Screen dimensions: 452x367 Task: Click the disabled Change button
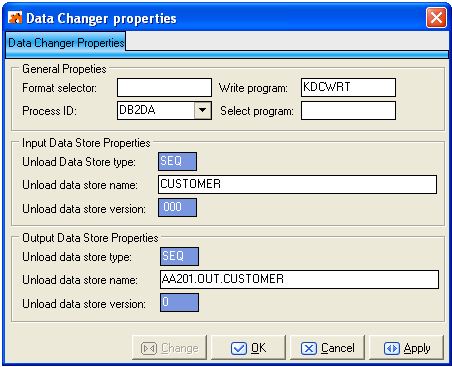pos(170,348)
